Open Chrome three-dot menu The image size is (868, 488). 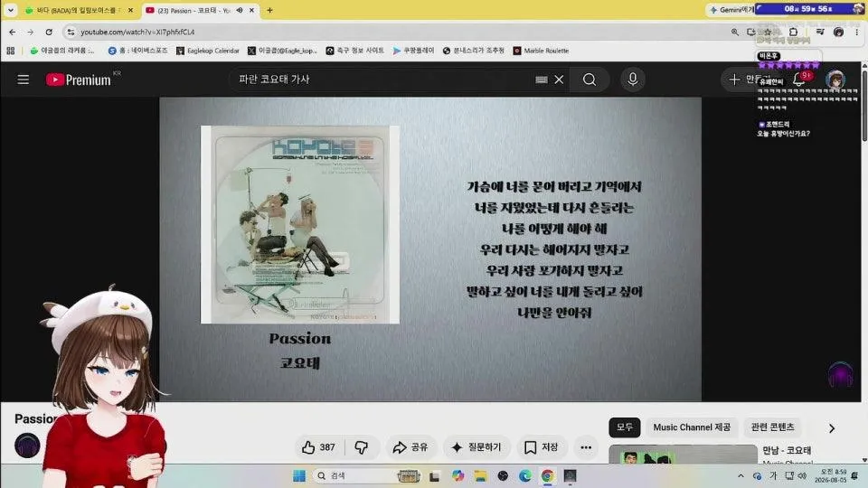pyautogui.click(x=856, y=33)
